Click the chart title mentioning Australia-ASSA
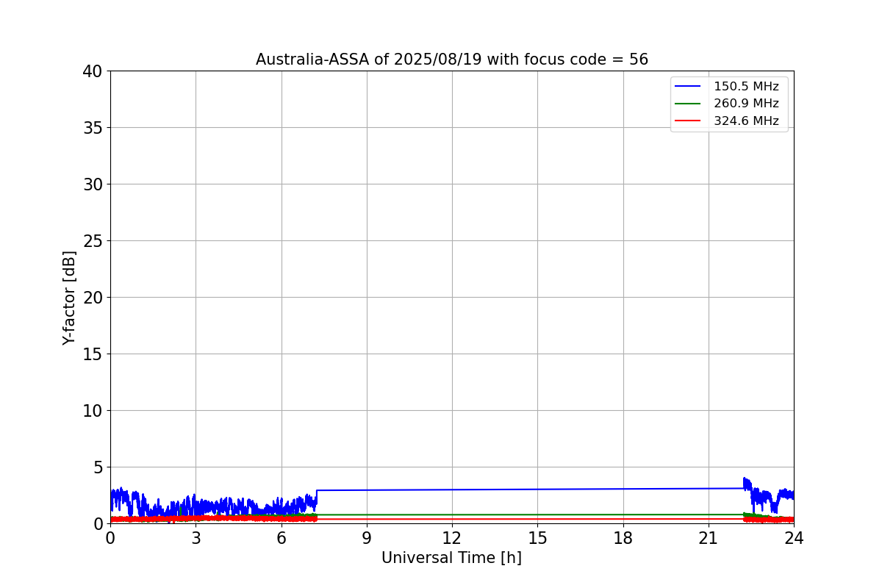 452,60
